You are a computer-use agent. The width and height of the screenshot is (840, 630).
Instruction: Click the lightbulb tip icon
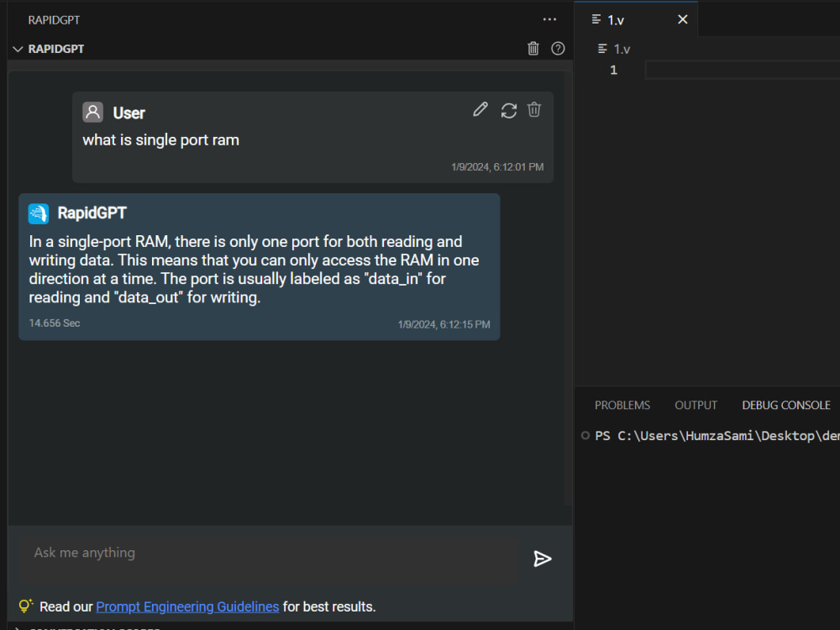(x=25, y=606)
